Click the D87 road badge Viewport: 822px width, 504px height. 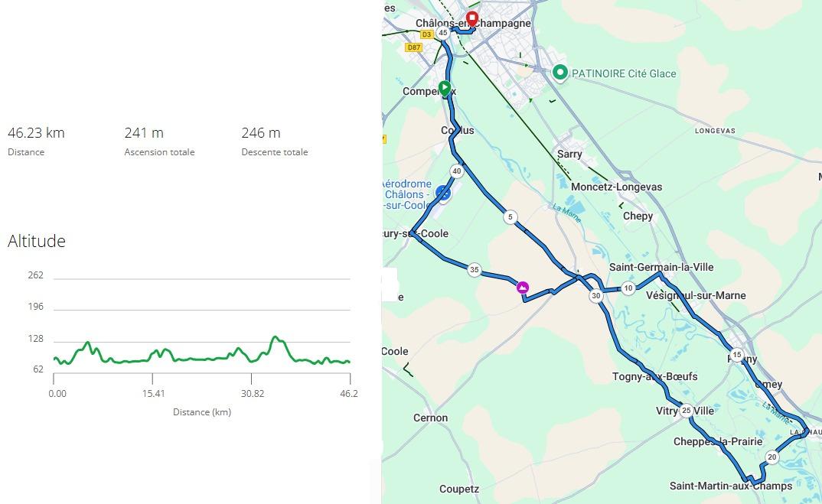(x=413, y=47)
